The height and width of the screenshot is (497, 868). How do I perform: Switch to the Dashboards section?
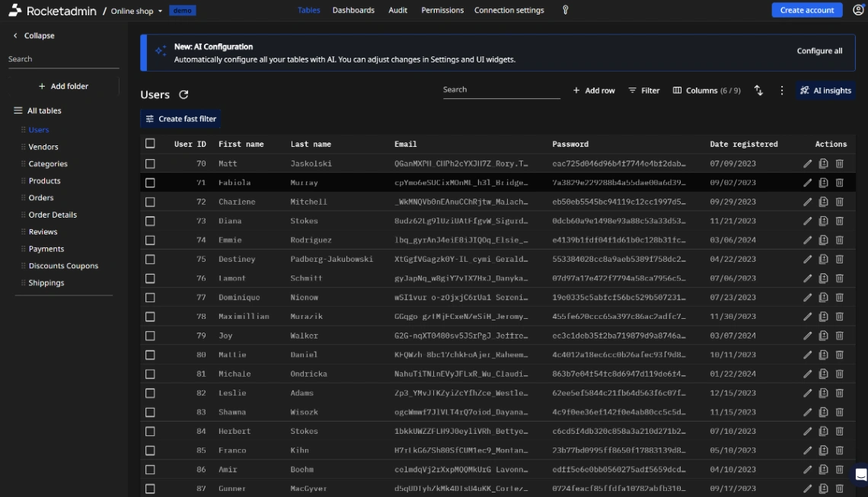click(x=353, y=10)
